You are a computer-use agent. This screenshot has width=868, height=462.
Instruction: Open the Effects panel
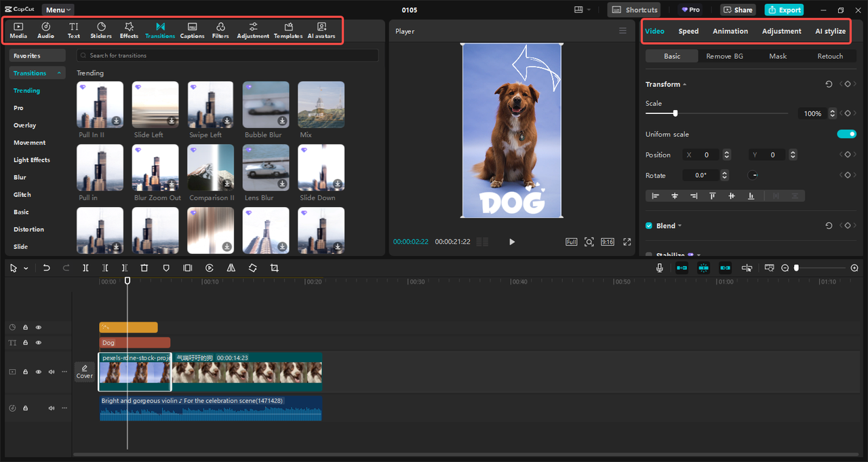pos(129,30)
